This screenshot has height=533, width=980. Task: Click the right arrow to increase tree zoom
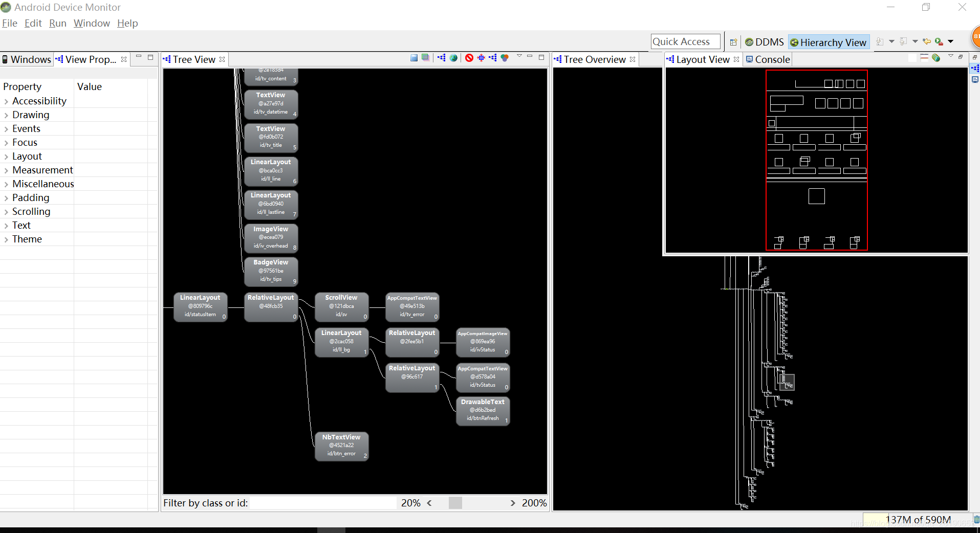513,503
